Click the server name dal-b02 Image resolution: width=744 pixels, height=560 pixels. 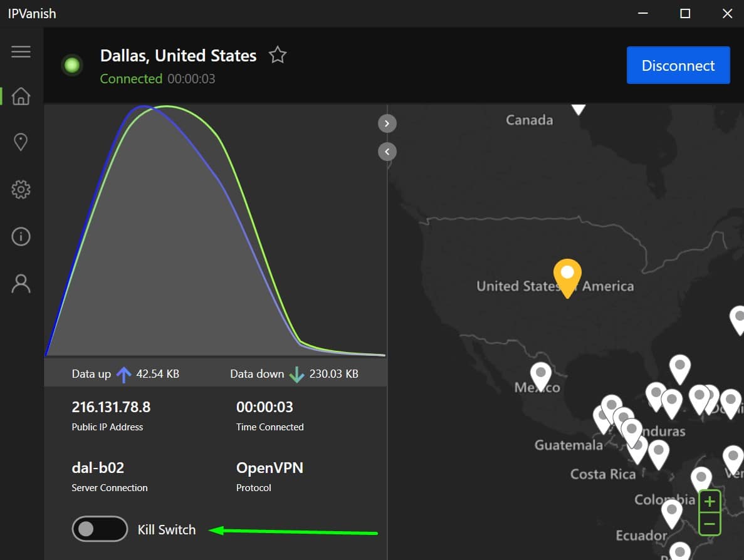click(x=98, y=467)
